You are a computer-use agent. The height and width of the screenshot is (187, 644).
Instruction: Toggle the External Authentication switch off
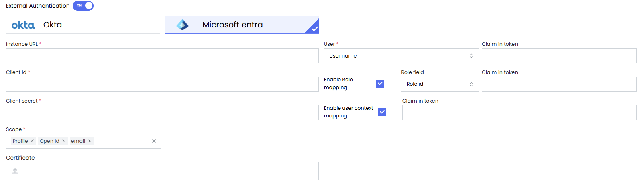[83, 5]
